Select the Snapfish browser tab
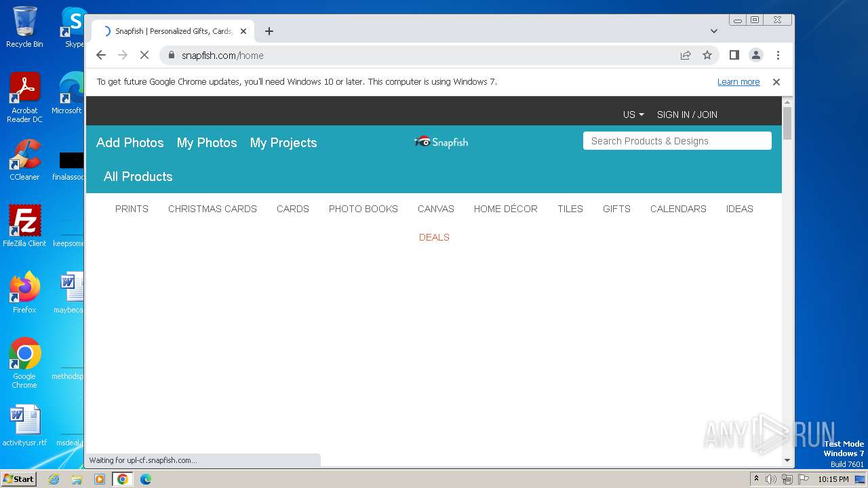 click(173, 31)
